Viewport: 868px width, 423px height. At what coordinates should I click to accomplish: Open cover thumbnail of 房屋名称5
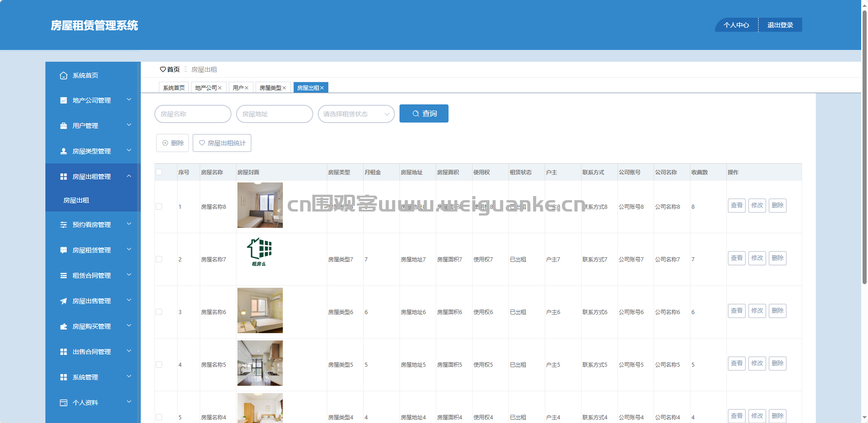click(x=260, y=363)
